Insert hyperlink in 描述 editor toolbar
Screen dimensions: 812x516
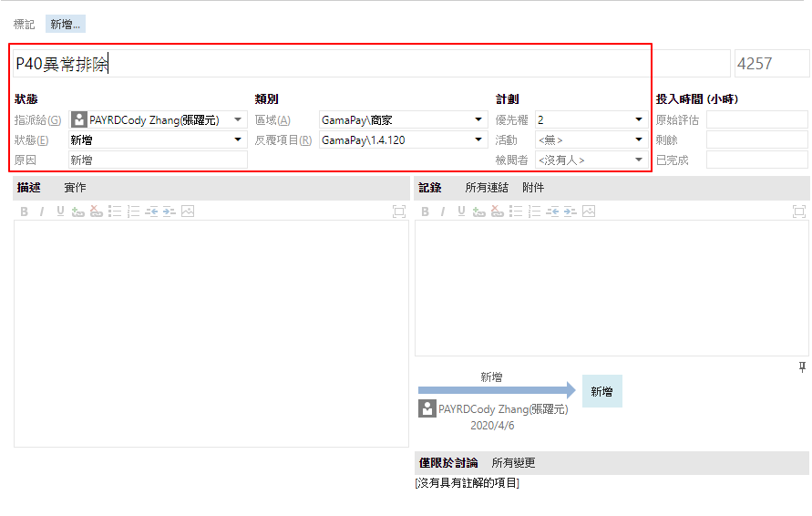coord(78,212)
